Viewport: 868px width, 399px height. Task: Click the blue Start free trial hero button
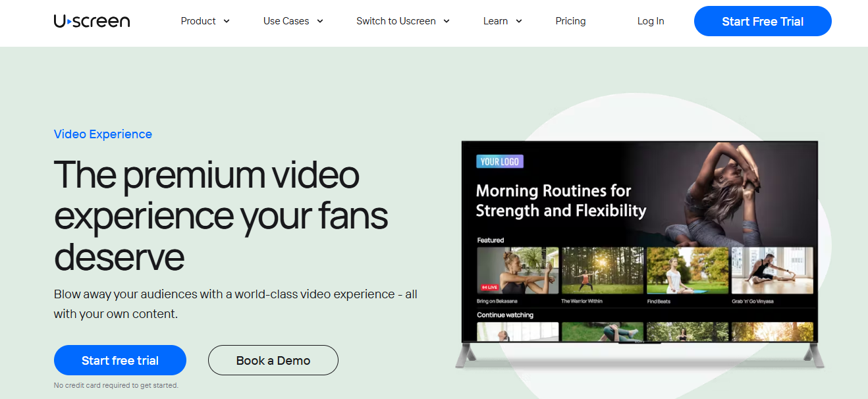click(120, 360)
